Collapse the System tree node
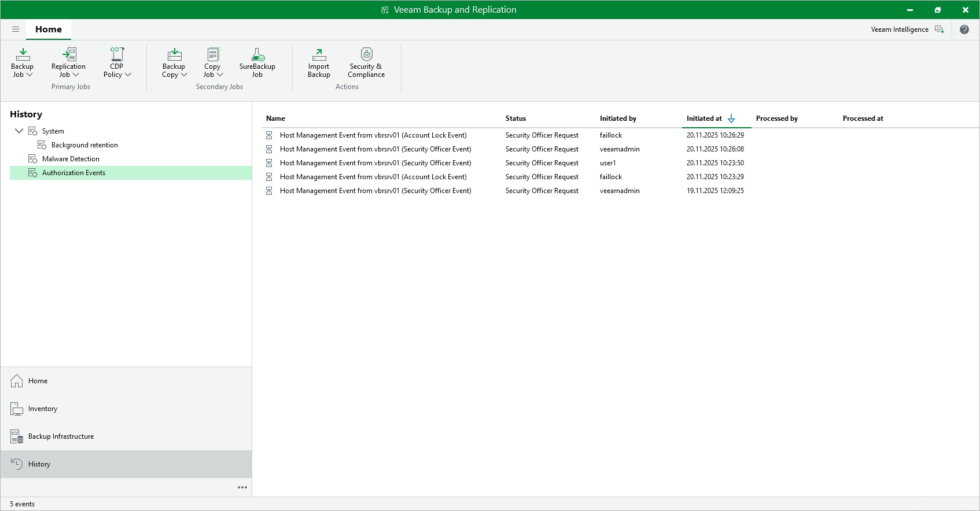The image size is (980, 511). 19,131
